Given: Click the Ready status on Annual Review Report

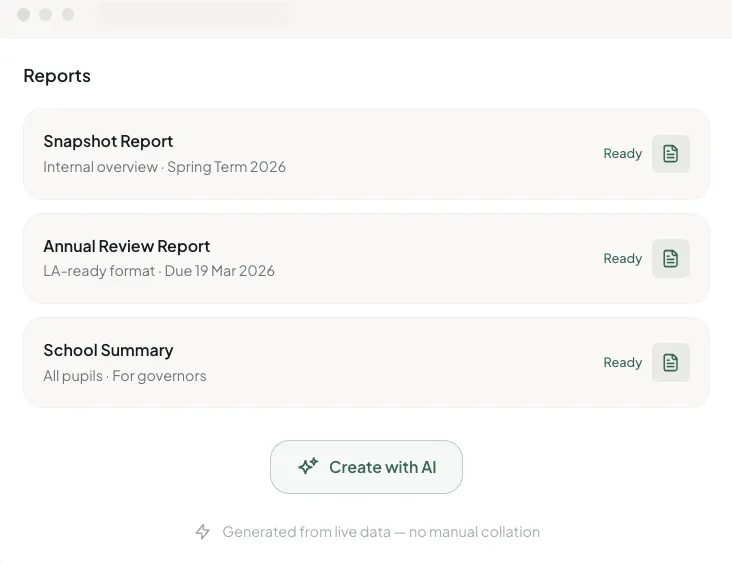Looking at the screenshot, I should tap(622, 258).
